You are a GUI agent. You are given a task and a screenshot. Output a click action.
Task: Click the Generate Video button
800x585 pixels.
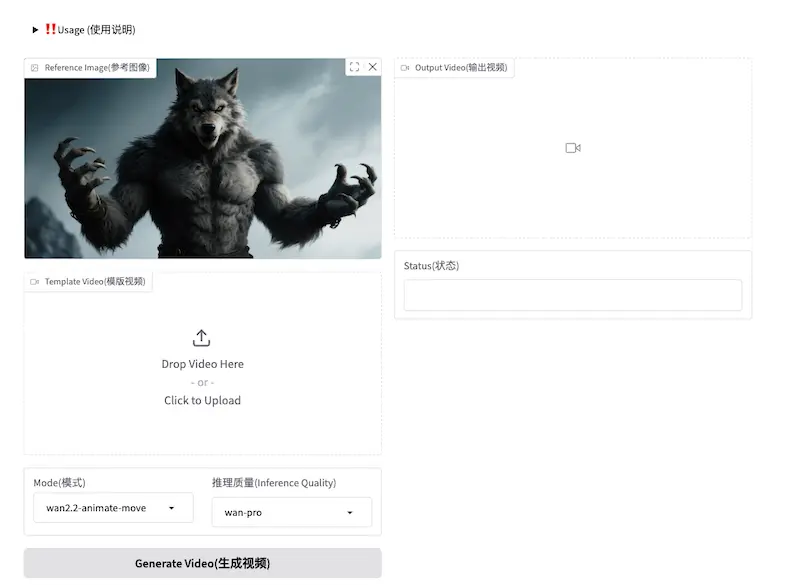[x=202, y=562]
